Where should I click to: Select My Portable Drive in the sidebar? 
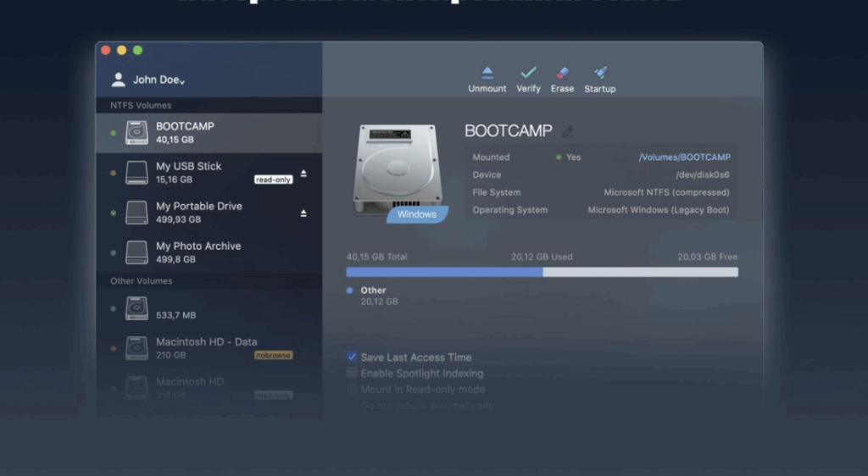pyautogui.click(x=209, y=213)
